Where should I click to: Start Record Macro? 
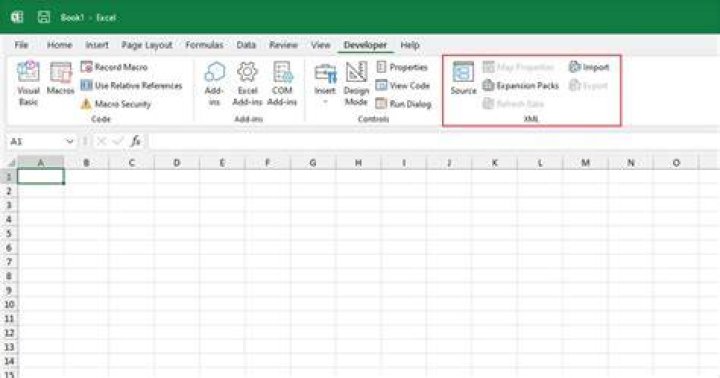114,67
